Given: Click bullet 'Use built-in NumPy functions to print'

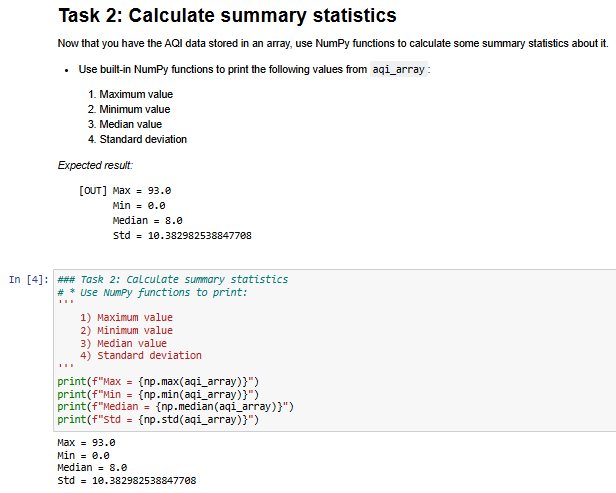Looking at the screenshot, I should pos(255,70).
